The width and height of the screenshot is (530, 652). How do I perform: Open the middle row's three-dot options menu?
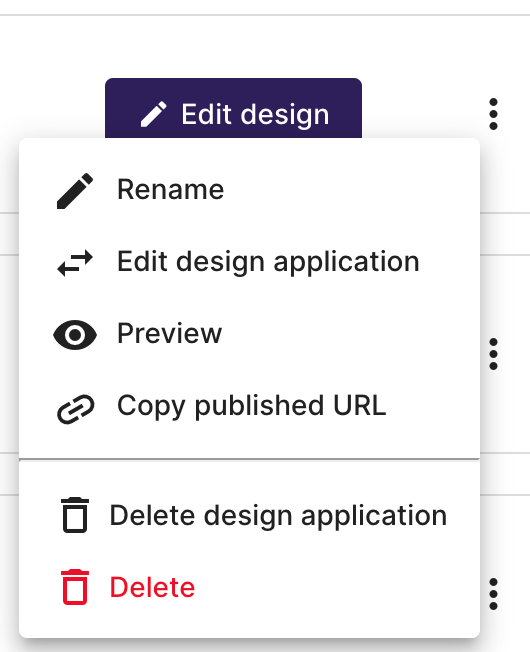[x=493, y=354]
